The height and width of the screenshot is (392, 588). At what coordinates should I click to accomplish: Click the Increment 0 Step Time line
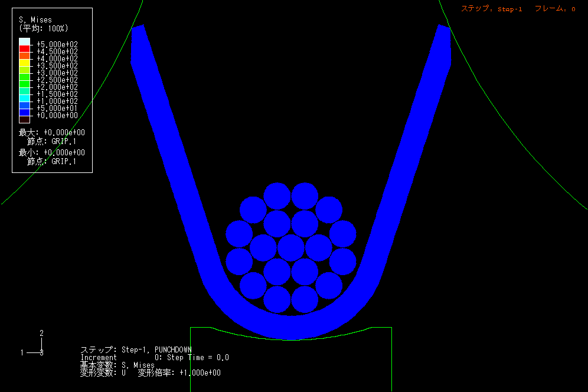click(x=154, y=357)
